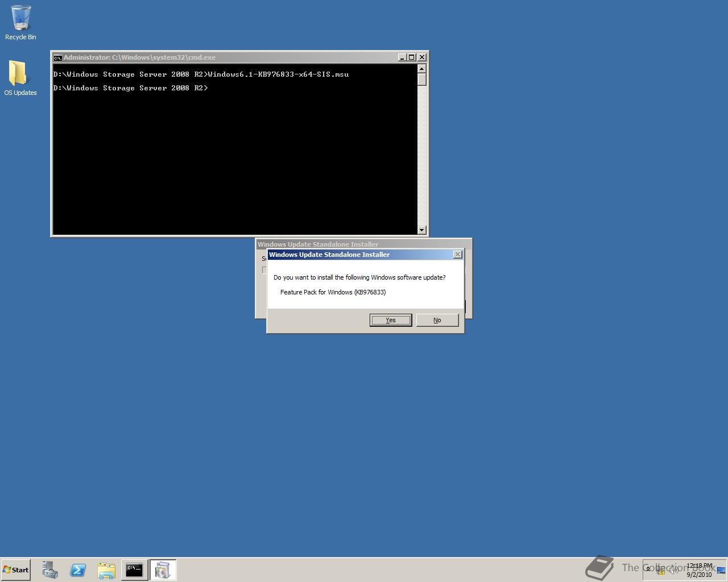728x582 pixels.
Task: Click the cmd scrollbar down arrow
Action: [421, 230]
